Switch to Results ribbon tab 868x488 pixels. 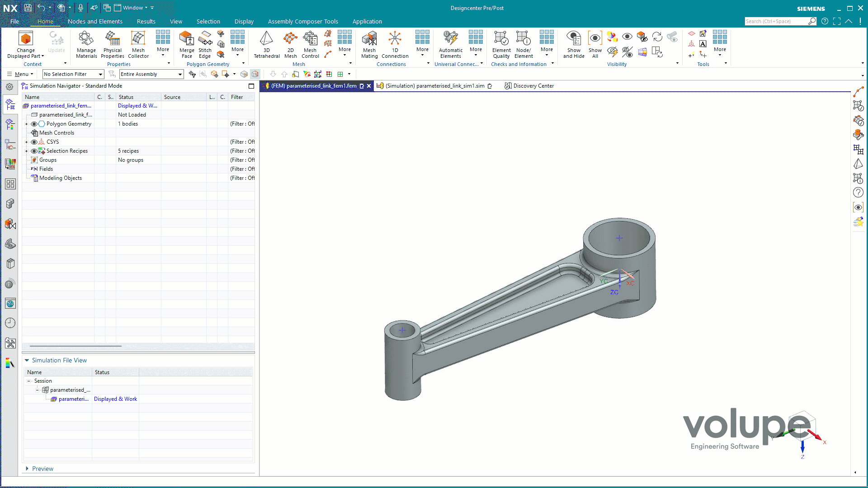click(146, 21)
